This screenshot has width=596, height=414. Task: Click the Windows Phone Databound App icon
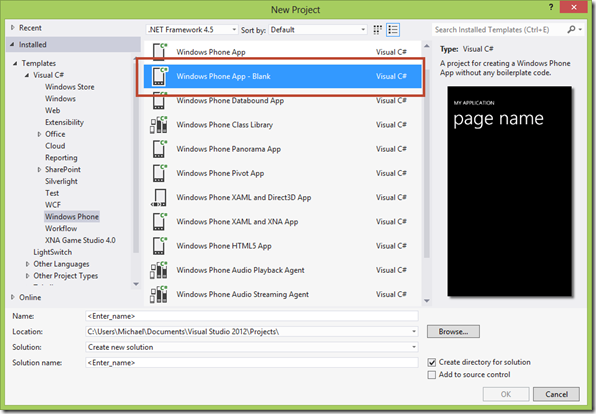click(x=159, y=100)
